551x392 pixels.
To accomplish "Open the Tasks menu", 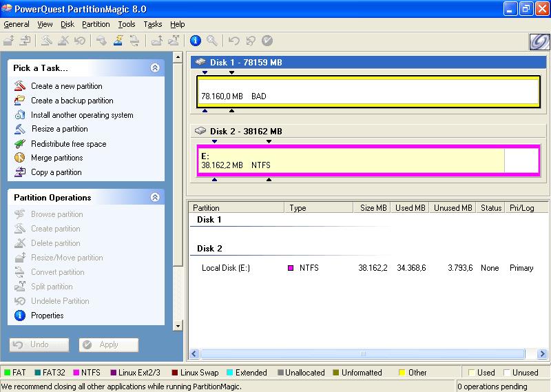I will (x=152, y=24).
